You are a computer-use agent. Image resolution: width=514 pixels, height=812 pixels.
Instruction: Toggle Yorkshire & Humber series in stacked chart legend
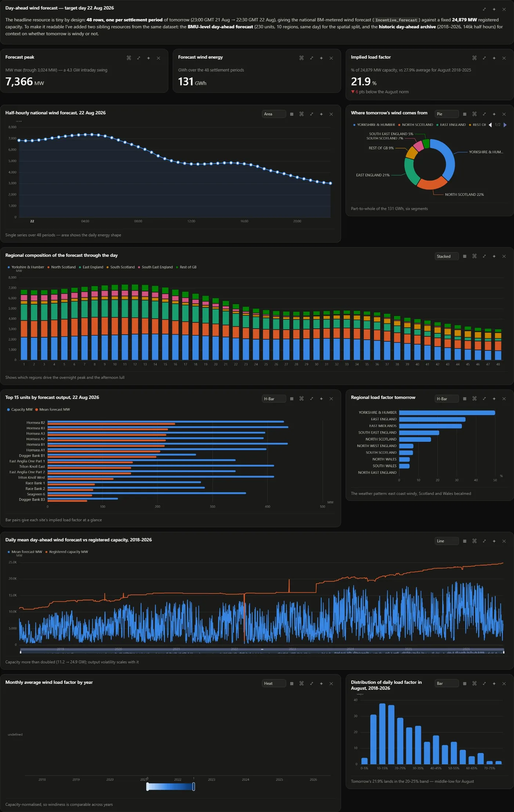[x=26, y=267]
